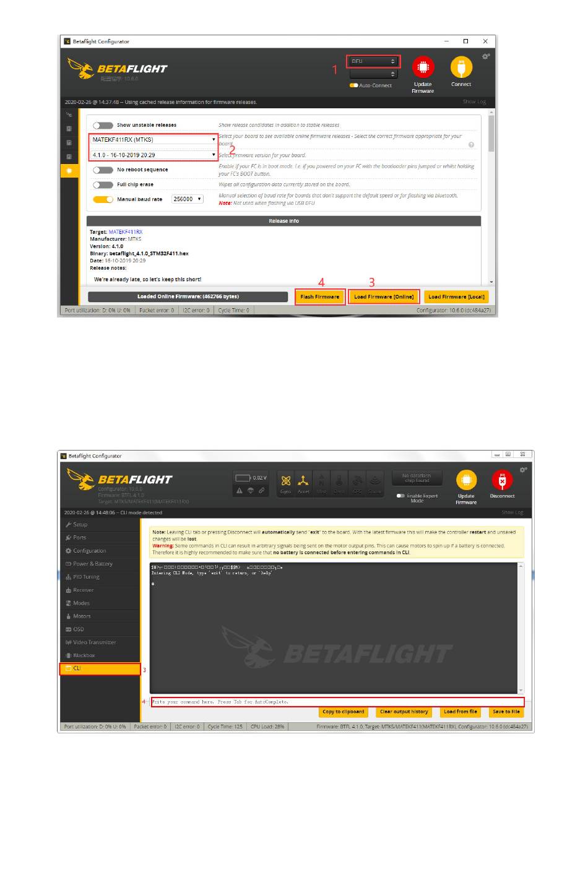This screenshot has height=872, width=588.
Task: Open the OSD tab
Action: pyautogui.click(x=100, y=629)
